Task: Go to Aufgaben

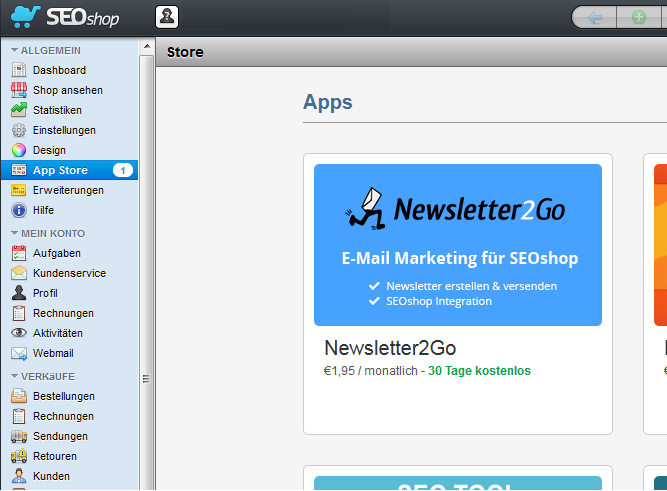Action: pos(57,253)
